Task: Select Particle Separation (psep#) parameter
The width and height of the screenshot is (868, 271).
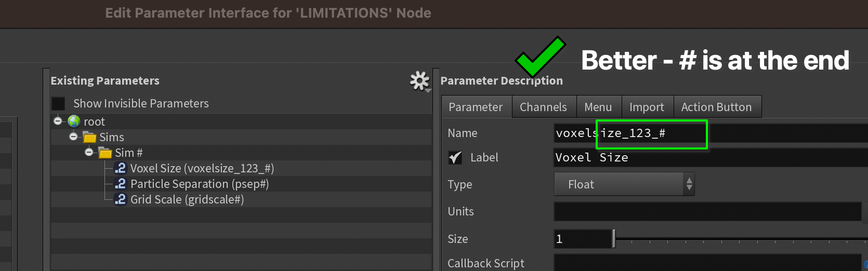Action: 199,184
